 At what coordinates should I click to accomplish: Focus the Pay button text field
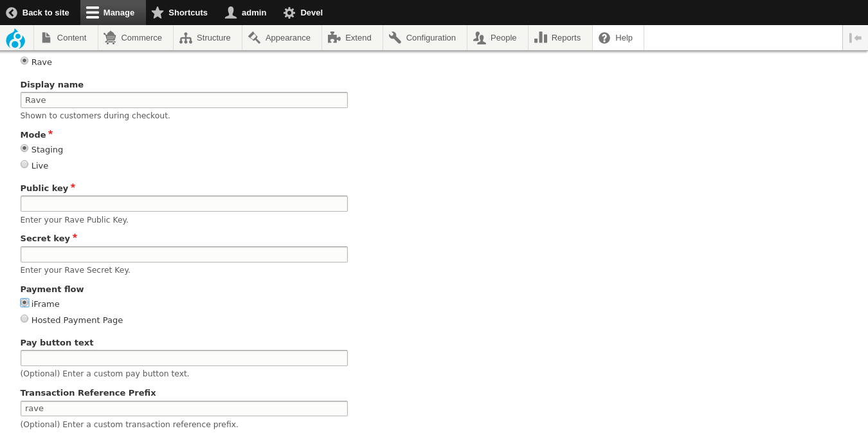[x=184, y=358]
